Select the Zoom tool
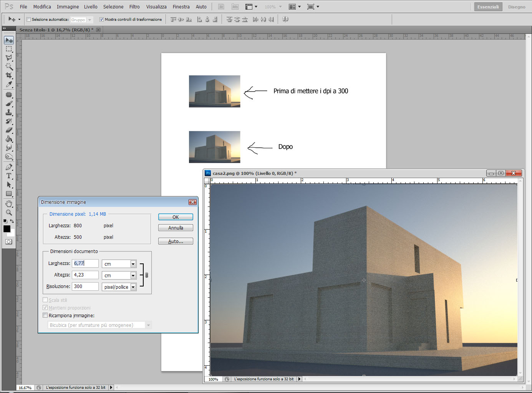The image size is (532, 393). [x=9, y=212]
